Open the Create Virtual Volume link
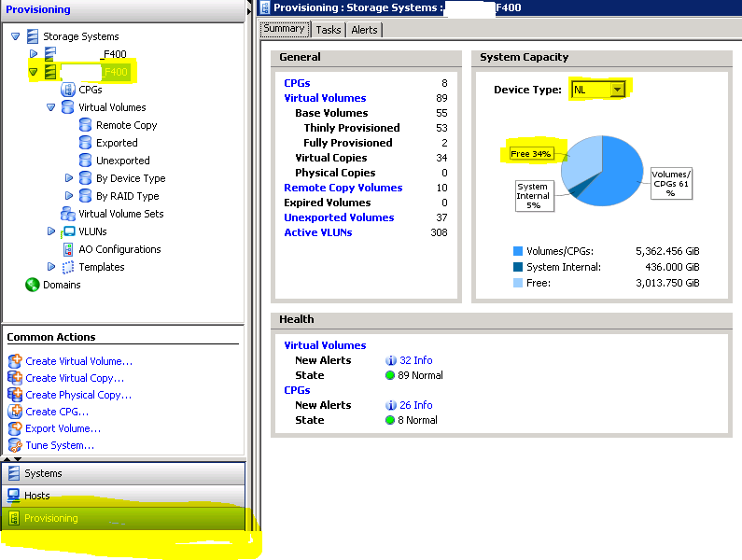The width and height of the screenshot is (742, 560). click(79, 361)
